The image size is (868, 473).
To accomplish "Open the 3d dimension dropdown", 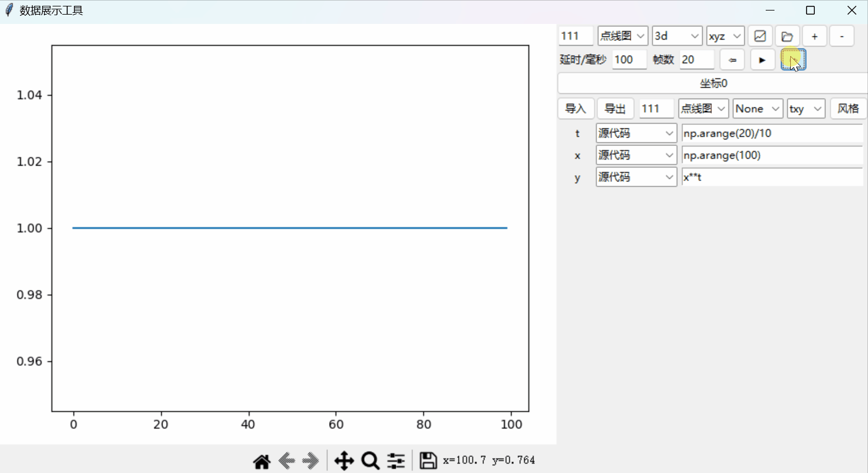I will point(677,36).
